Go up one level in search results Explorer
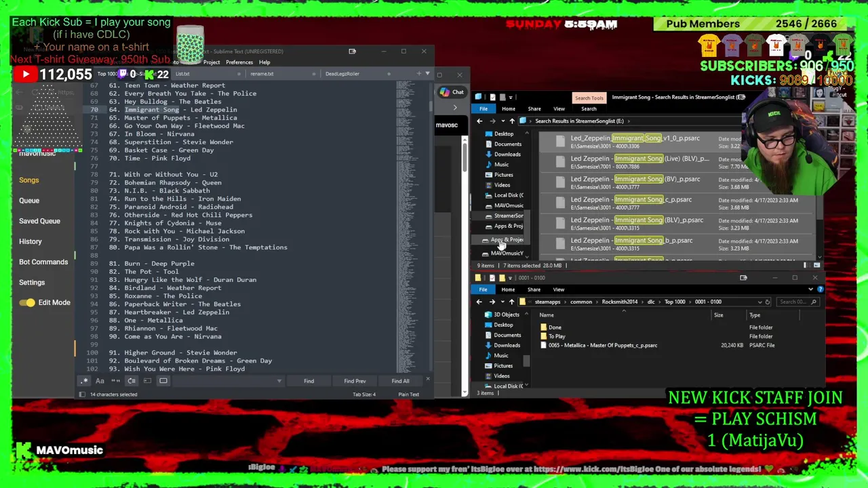The image size is (868, 488). pos(512,121)
